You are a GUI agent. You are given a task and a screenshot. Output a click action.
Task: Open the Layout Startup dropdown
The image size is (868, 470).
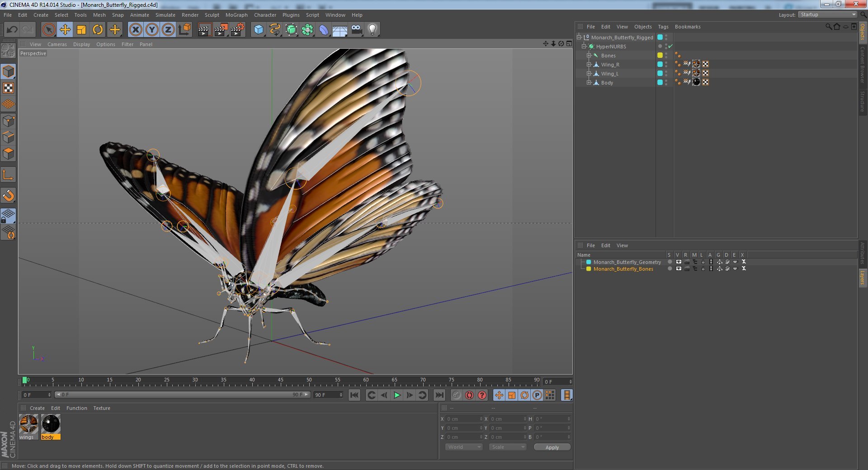(827, 14)
